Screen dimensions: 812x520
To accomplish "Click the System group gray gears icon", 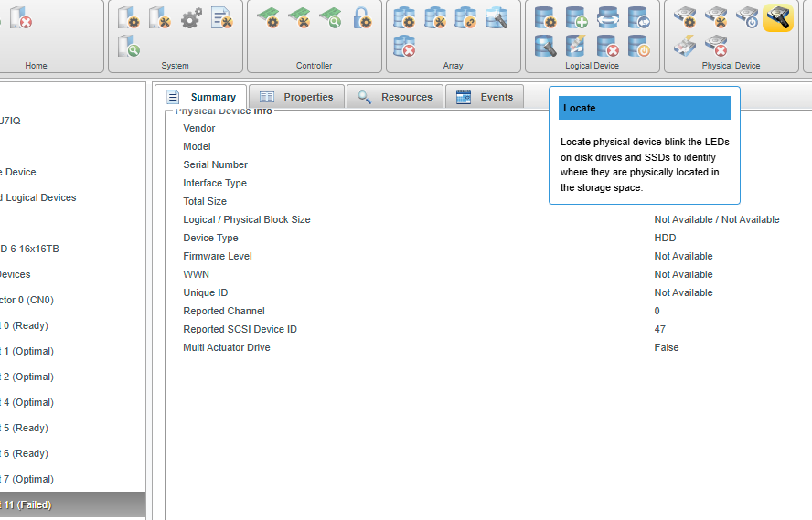I will click(x=191, y=17).
